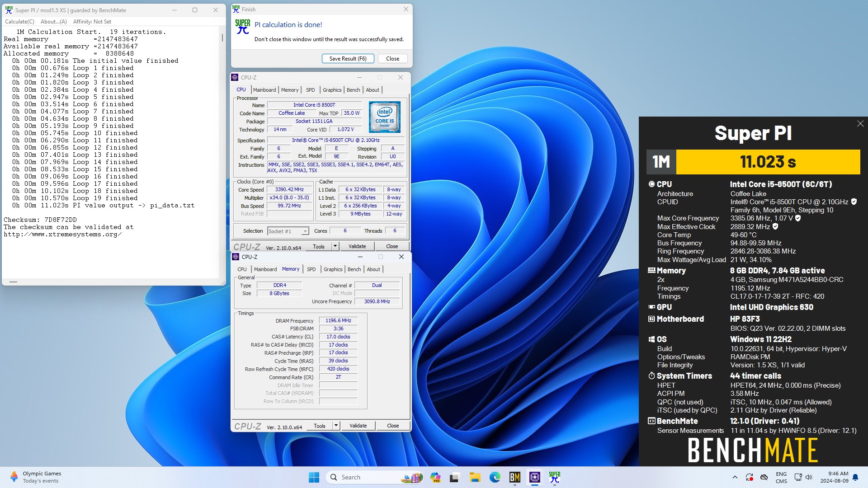Click Affinity: Not Set menu item
This screenshot has height=488, width=868.
pyautogui.click(x=92, y=22)
